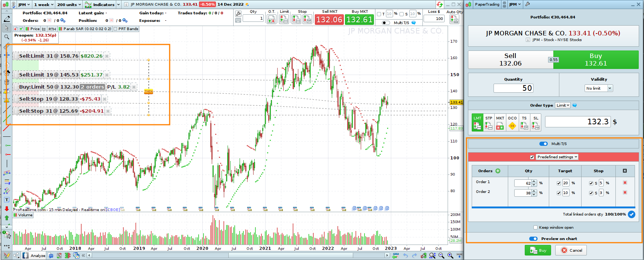Open Validity No limit dropdown
The image size is (644, 260).
click(x=599, y=88)
